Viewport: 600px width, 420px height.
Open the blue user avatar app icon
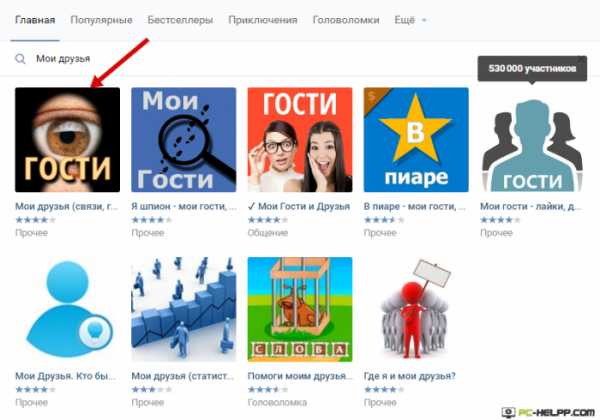coord(67,309)
